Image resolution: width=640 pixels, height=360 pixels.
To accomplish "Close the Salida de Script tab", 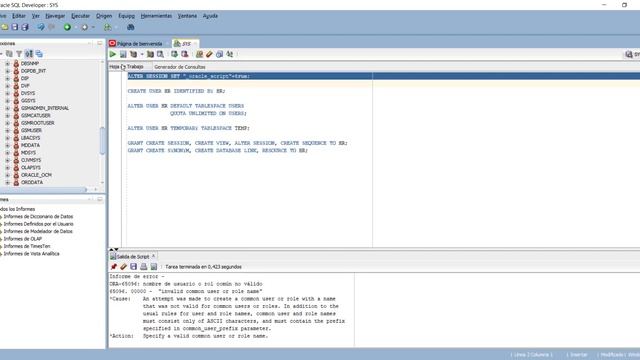I will tap(153, 256).
